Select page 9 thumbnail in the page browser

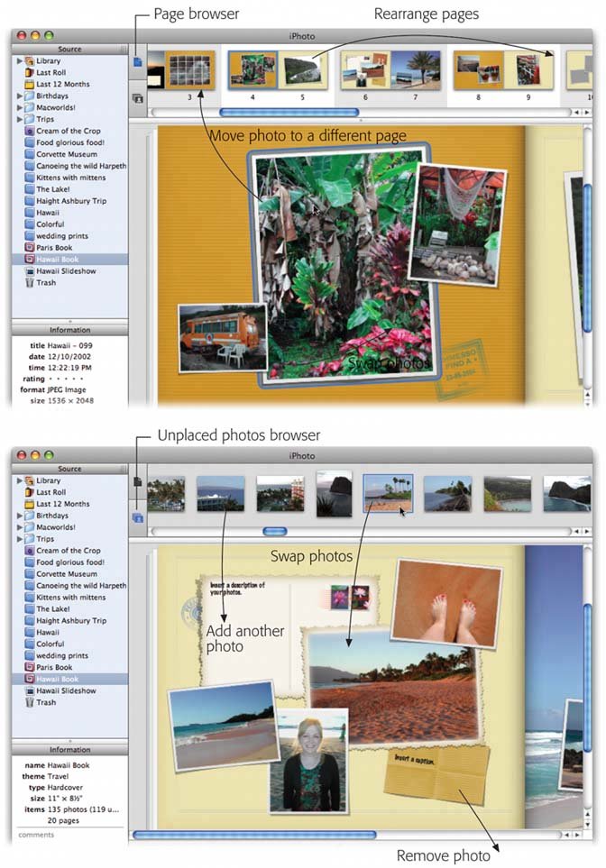tap(528, 70)
